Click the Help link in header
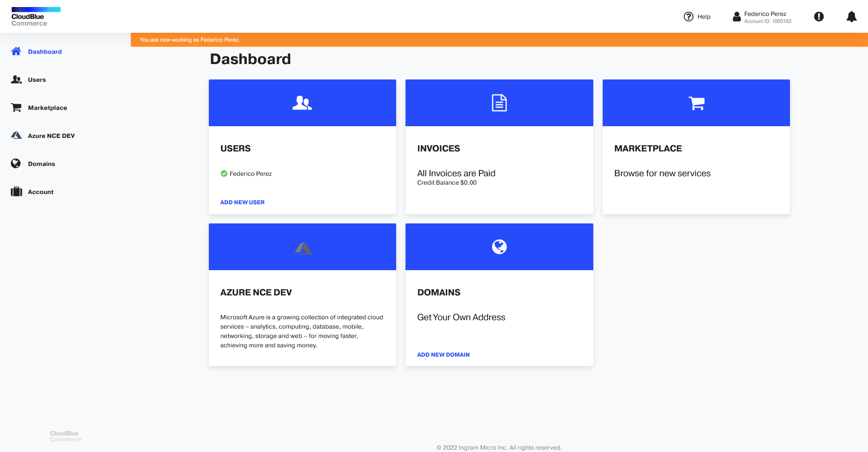The width and height of the screenshot is (868, 452). click(704, 17)
